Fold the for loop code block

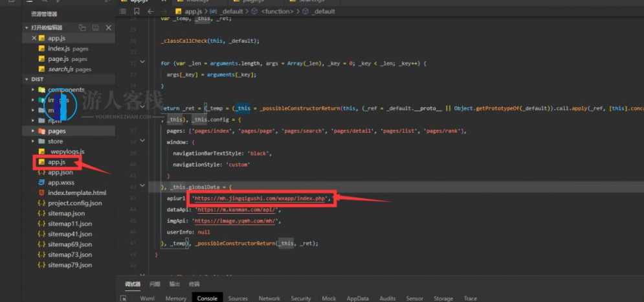click(x=142, y=63)
